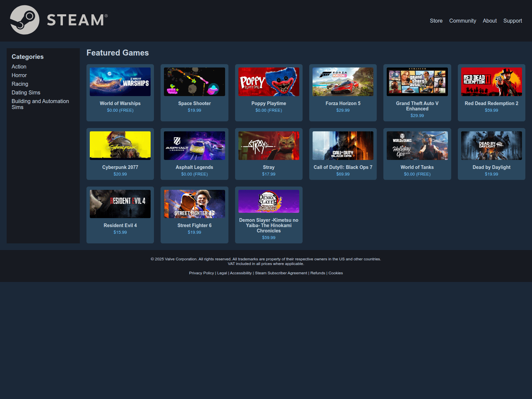Image resolution: width=532 pixels, height=399 pixels.
Task: Open Red Dead Redemption 2 cover image
Action: pyautogui.click(x=491, y=82)
